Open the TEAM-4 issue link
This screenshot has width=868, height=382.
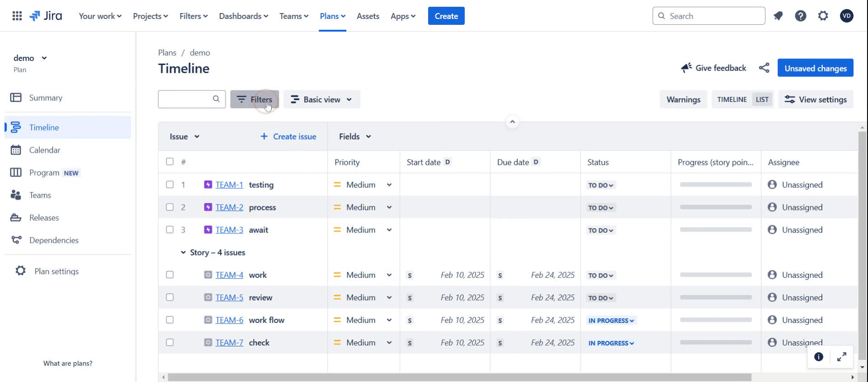(229, 275)
